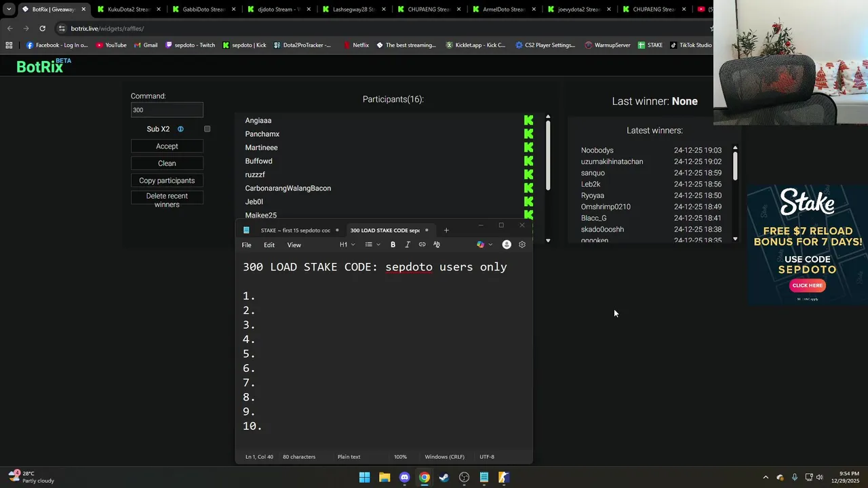Image resolution: width=868 pixels, height=488 pixels.
Task: Open Notepad View menu
Action: tap(294, 245)
